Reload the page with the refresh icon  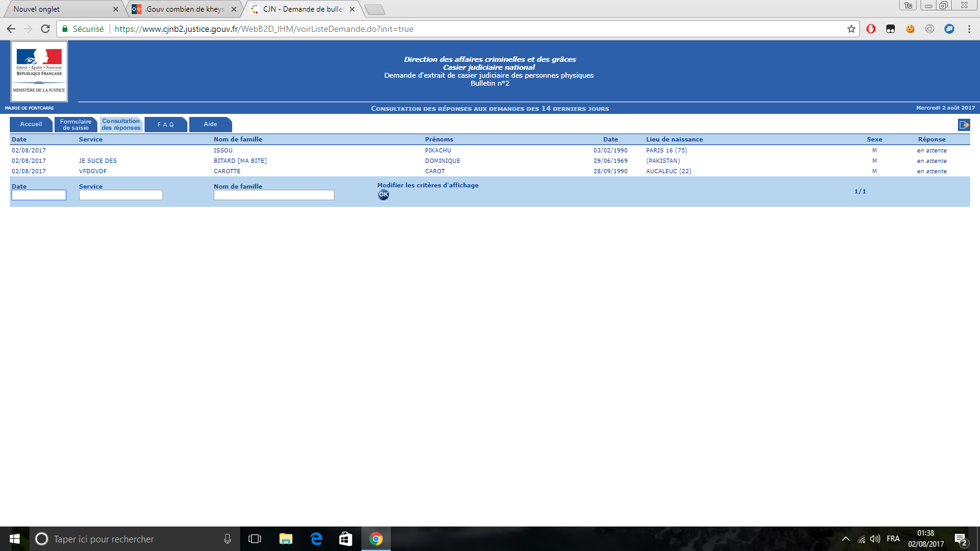(45, 29)
